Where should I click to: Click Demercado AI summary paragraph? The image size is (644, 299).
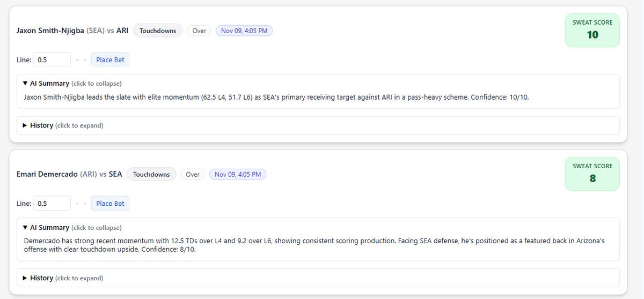coord(314,245)
